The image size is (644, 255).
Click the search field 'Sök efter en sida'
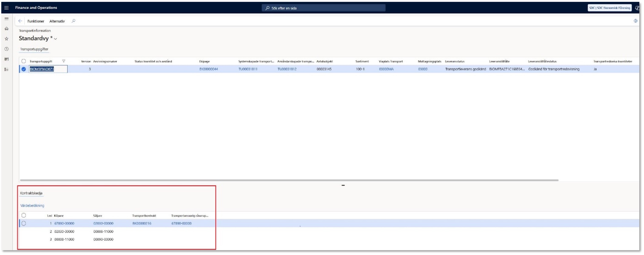point(324,8)
